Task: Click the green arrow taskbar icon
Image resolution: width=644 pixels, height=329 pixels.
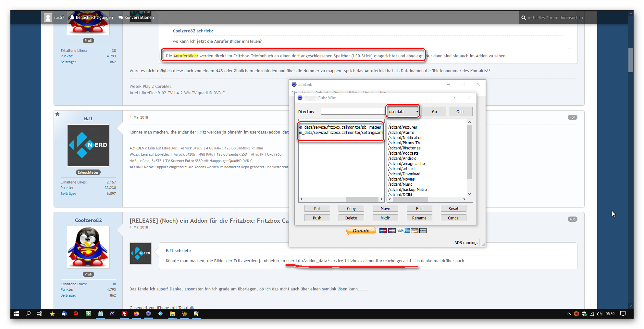Action: (88, 314)
